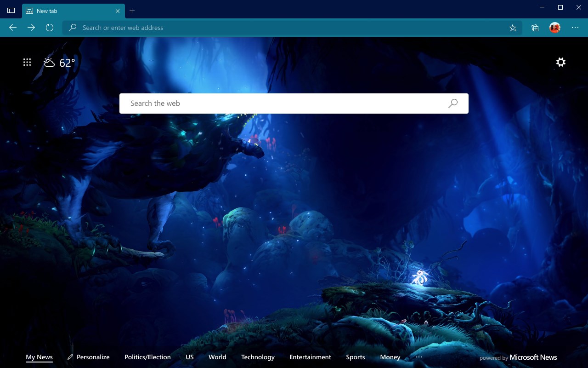The width and height of the screenshot is (588, 368).
Task: Open new tab page settings gear
Action: (x=561, y=62)
